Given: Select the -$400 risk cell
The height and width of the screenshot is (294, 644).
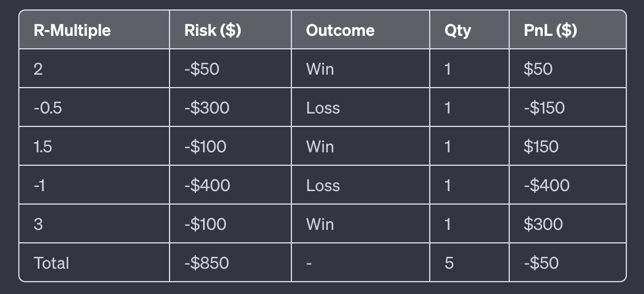Looking at the screenshot, I should 207,186.
